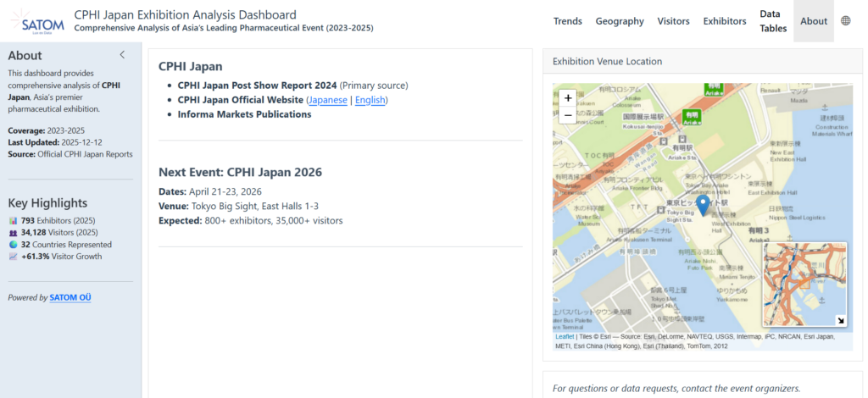The width and height of the screenshot is (868, 398).
Task: Open the Leaflet attribution link
Action: click(564, 336)
